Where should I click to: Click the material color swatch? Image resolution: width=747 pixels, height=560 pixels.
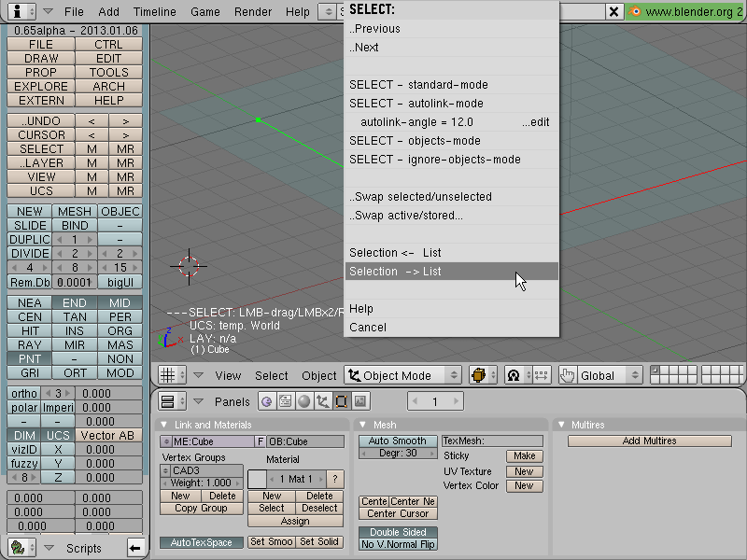(257, 479)
